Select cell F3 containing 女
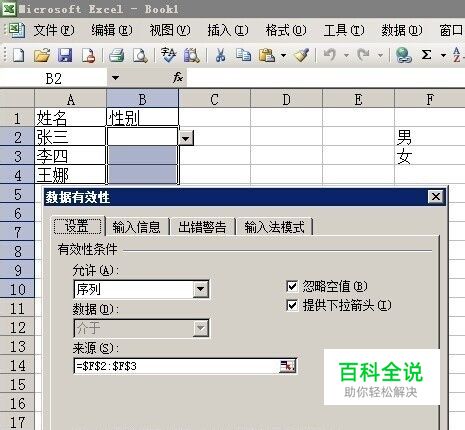The height and width of the screenshot is (430, 465). [430, 155]
